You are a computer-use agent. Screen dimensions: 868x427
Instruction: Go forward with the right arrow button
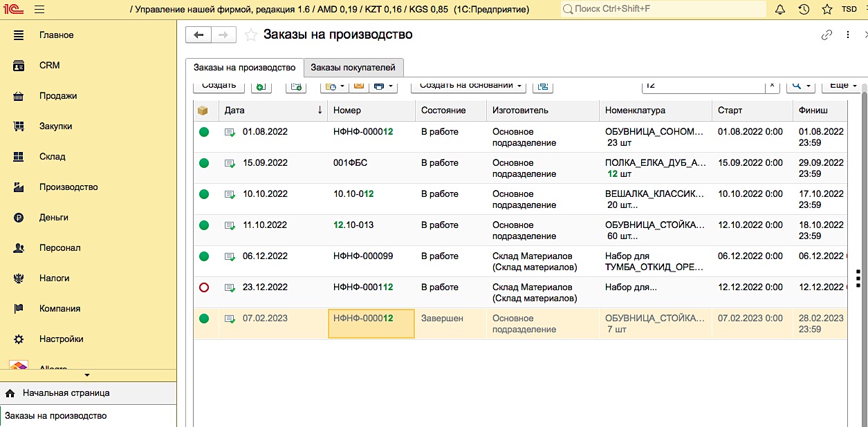click(223, 35)
